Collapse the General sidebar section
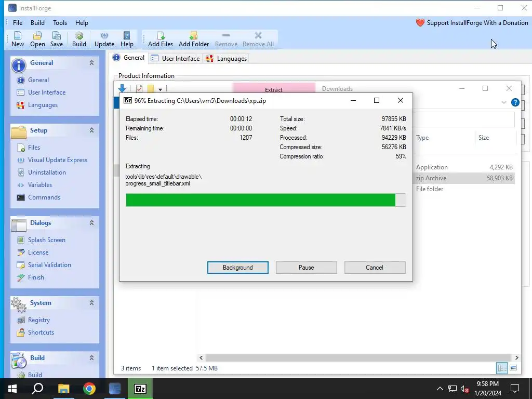The image size is (532, 399). pos(91,63)
